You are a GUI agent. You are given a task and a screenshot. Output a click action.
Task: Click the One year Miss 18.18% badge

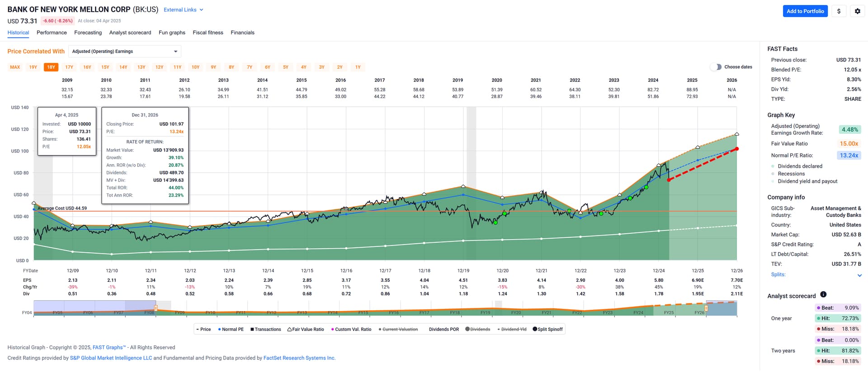point(838,329)
